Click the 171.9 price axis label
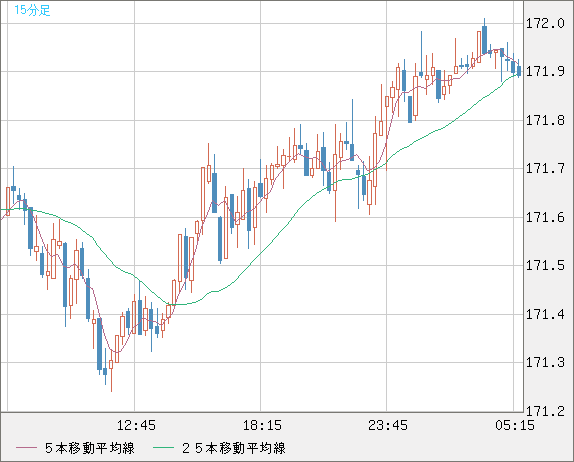Viewport: 574px width, 462px height. pyautogui.click(x=545, y=71)
